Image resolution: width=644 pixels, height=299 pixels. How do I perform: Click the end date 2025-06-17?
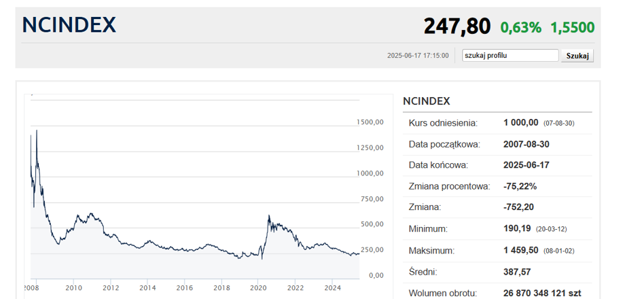pos(526,165)
